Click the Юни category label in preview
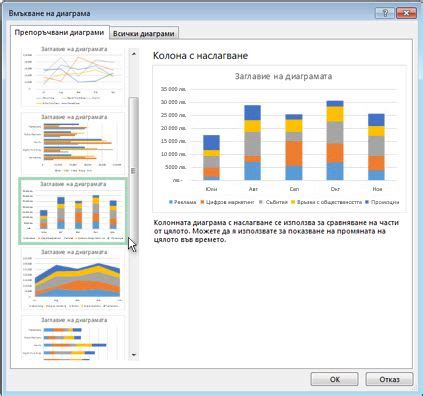This screenshot has width=423, height=396. (211, 189)
